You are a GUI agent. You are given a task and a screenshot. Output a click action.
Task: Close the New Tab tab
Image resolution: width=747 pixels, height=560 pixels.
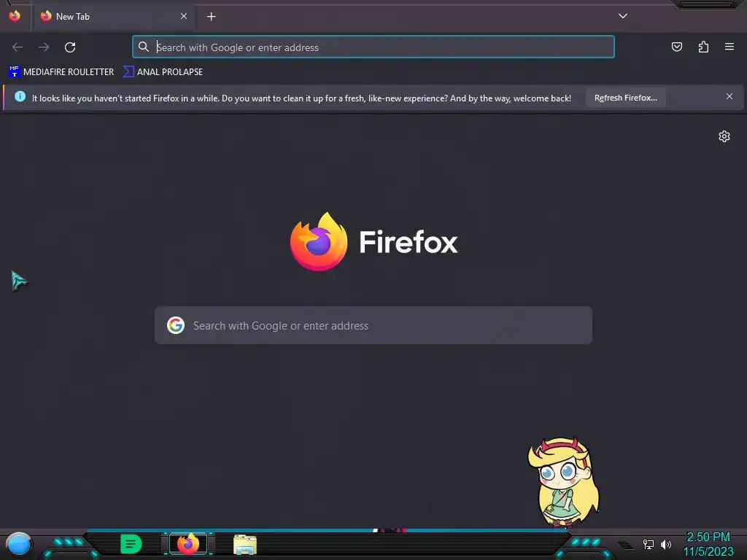point(184,16)
